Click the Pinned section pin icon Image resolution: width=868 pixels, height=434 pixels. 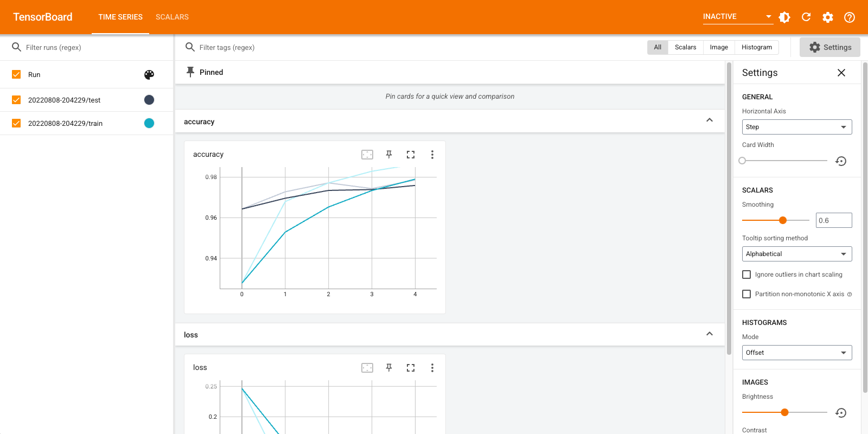(x=190, y=72)
